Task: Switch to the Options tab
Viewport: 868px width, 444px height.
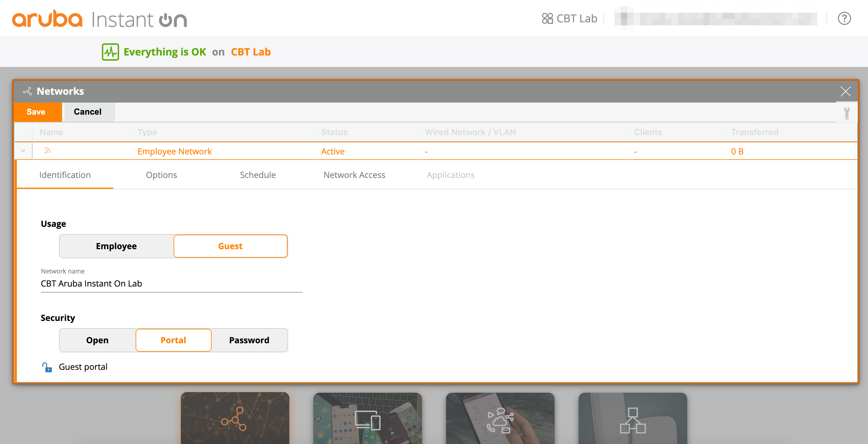Action: click(162, 175)
